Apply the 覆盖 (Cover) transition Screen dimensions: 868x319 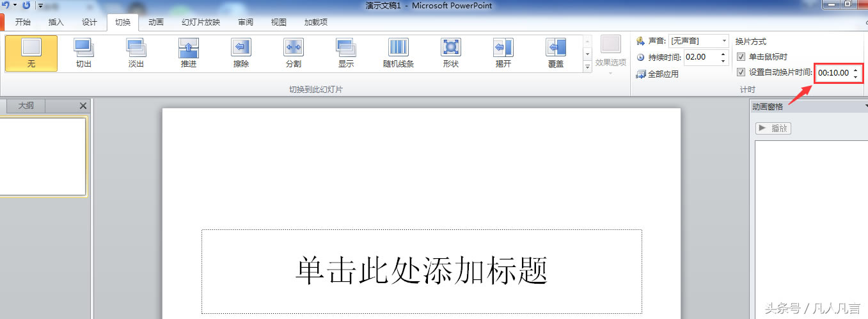pos(556,48)
